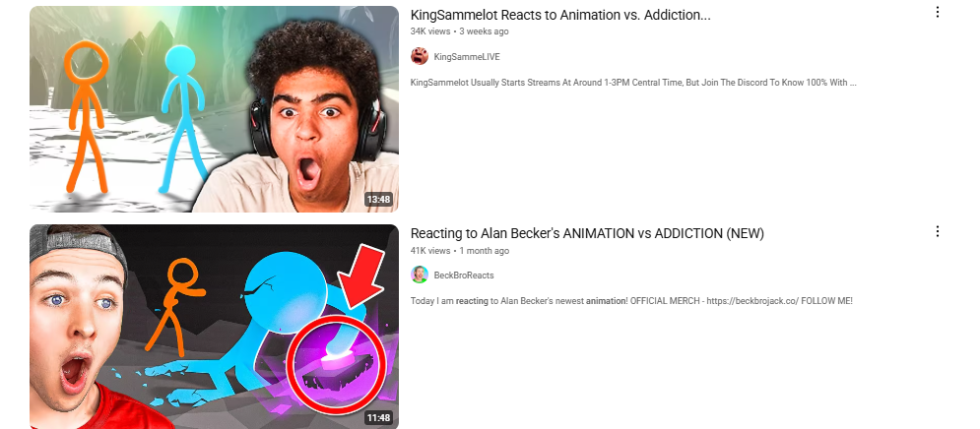Click the KingSammeLIVE channel avatar
The image size is (980, 429).
click(420, 56)
